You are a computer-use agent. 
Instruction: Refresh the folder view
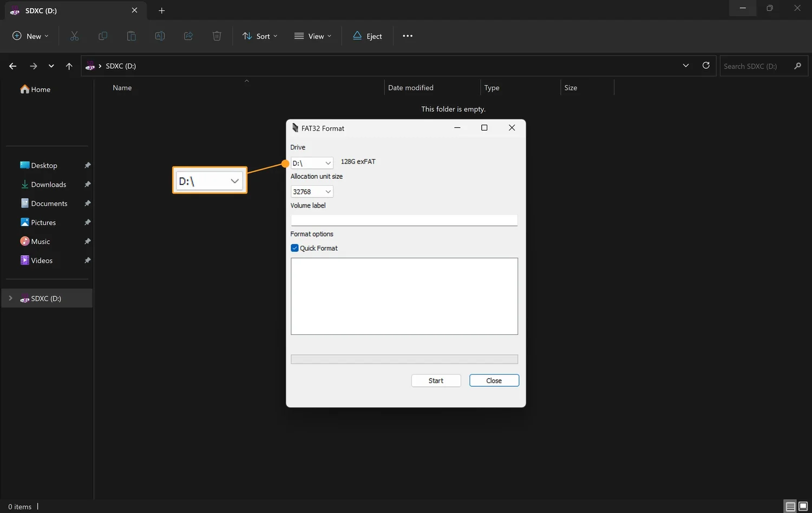pos(705,66)
